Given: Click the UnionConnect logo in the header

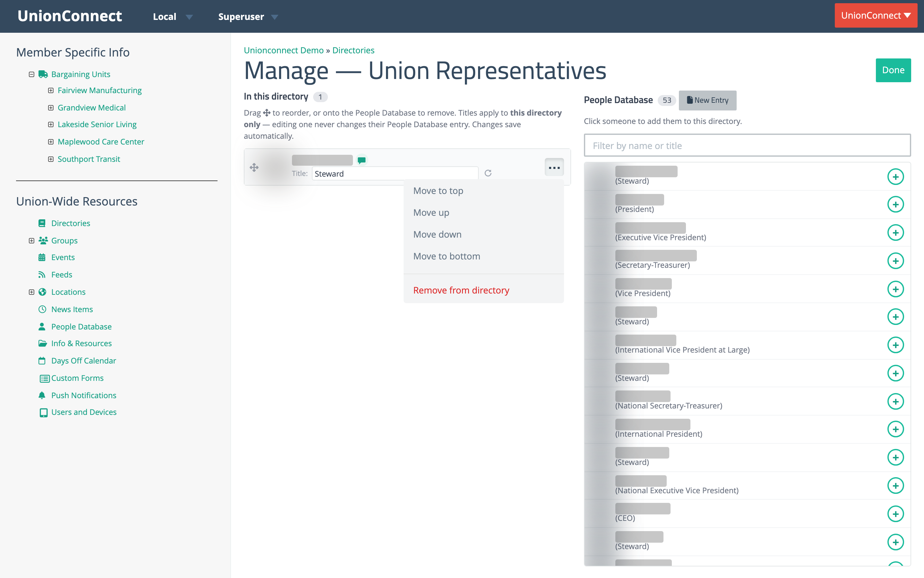Looking at the screenshot, I should (x=70, y=16).
